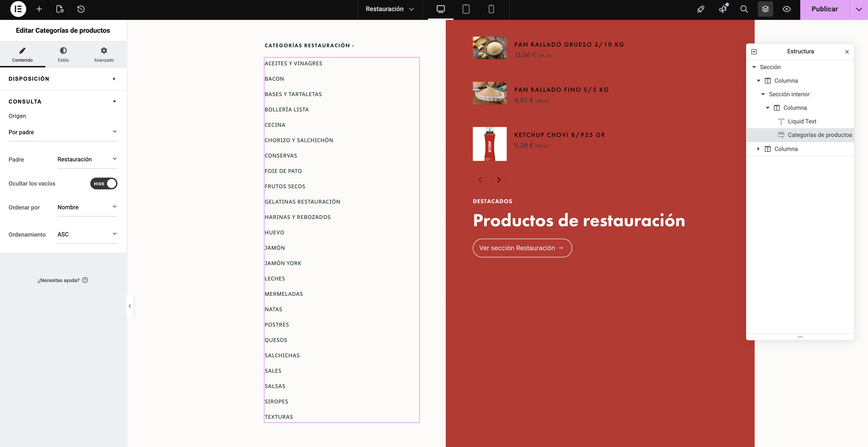Open the revision history icon
The height and width of the screenshot is (447, 868).
(x=81, y=9)
